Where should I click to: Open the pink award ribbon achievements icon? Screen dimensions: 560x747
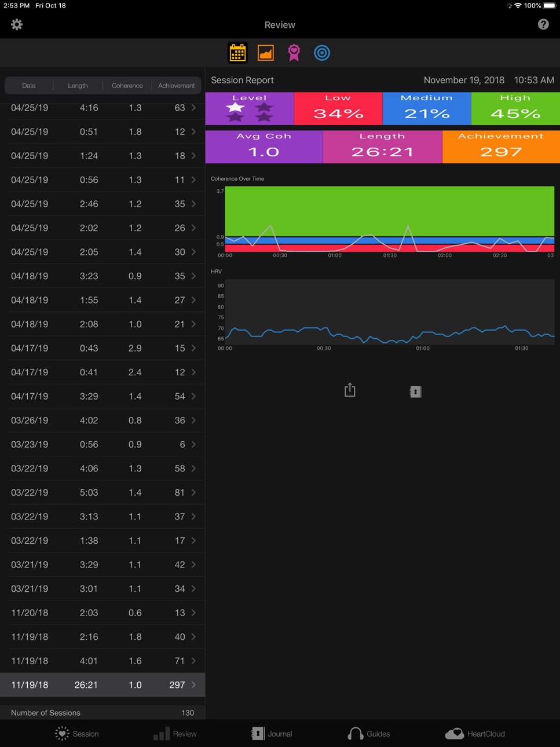point(294,53)
